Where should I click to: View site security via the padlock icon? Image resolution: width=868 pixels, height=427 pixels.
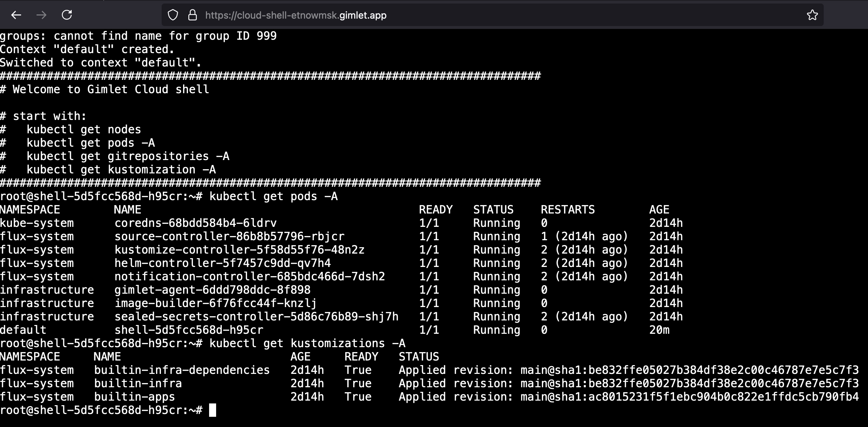192,15
